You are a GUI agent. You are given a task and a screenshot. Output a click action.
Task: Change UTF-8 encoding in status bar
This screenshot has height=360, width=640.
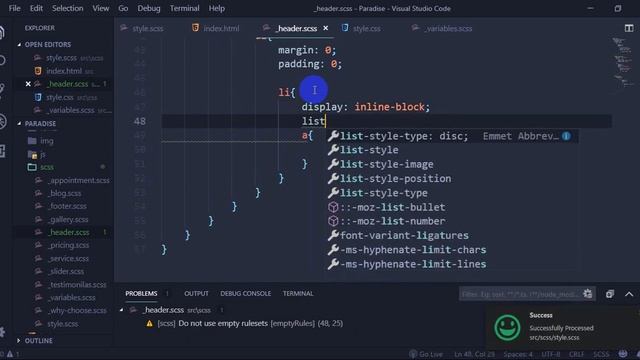551,354
